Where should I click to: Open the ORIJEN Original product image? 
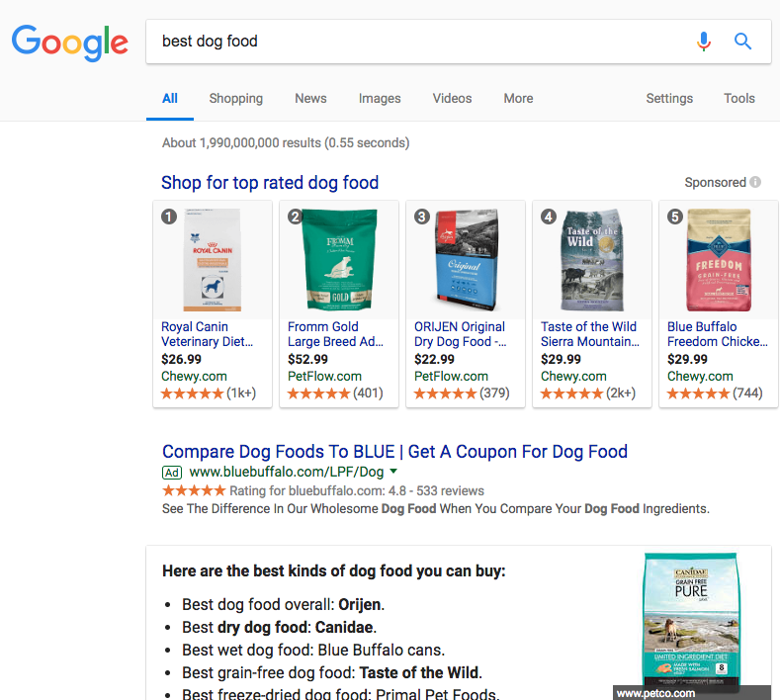(x=466, y=261)
